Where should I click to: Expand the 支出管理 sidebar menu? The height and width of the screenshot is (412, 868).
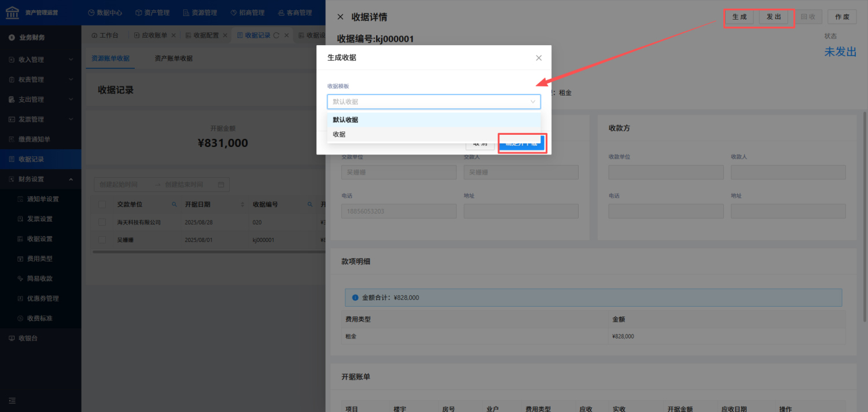pos(41,100)
